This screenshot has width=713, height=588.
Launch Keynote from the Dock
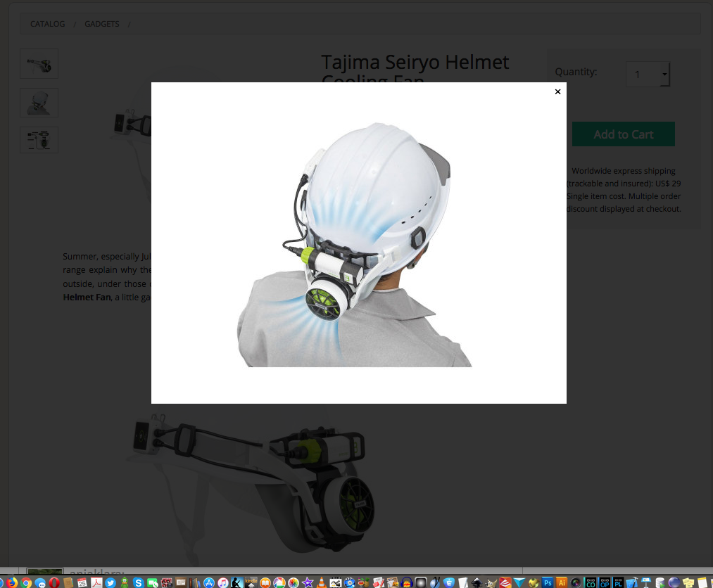646,582
